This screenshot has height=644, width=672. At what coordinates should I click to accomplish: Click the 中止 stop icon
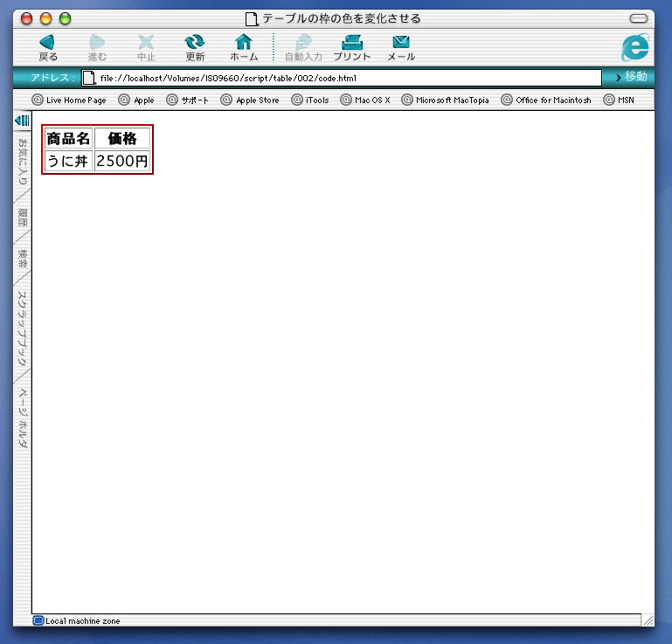[x=146, y=42]
